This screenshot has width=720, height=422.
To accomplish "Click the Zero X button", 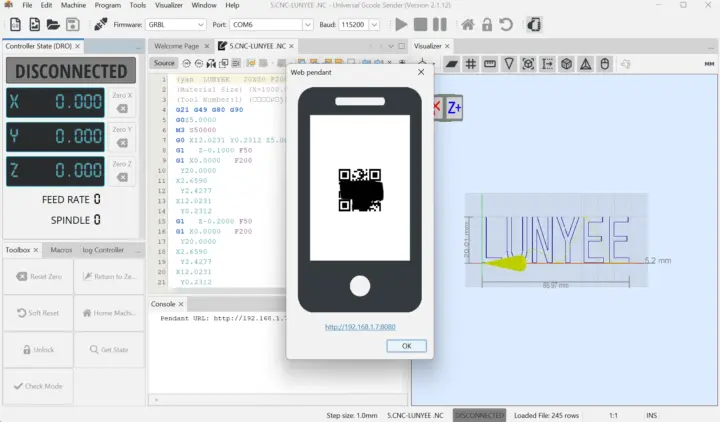I will 122,102.
